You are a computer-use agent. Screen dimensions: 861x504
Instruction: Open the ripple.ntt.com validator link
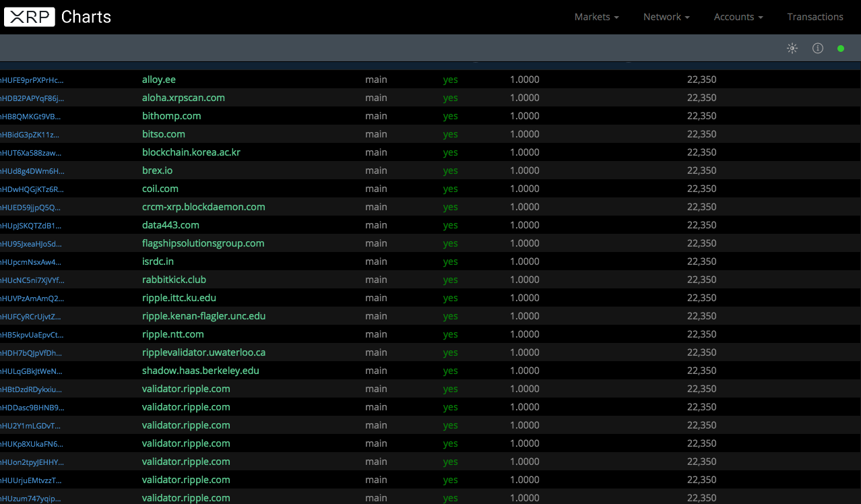pyautogui.click(x=172, y=334)
